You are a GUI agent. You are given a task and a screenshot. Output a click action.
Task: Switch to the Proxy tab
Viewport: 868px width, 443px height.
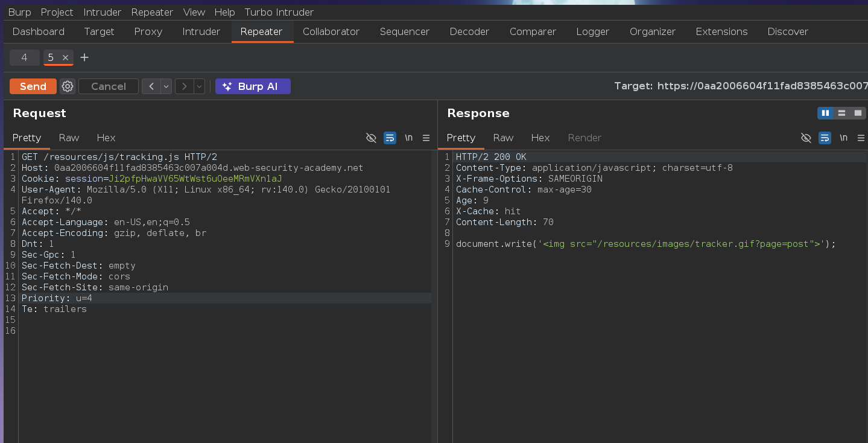click(148, 31)
